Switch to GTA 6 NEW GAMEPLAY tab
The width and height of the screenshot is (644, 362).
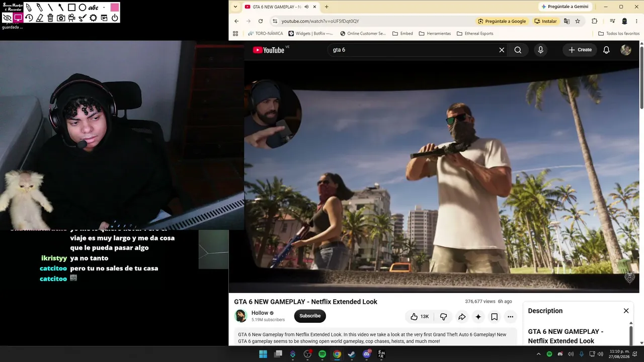[x=280, y=7]
